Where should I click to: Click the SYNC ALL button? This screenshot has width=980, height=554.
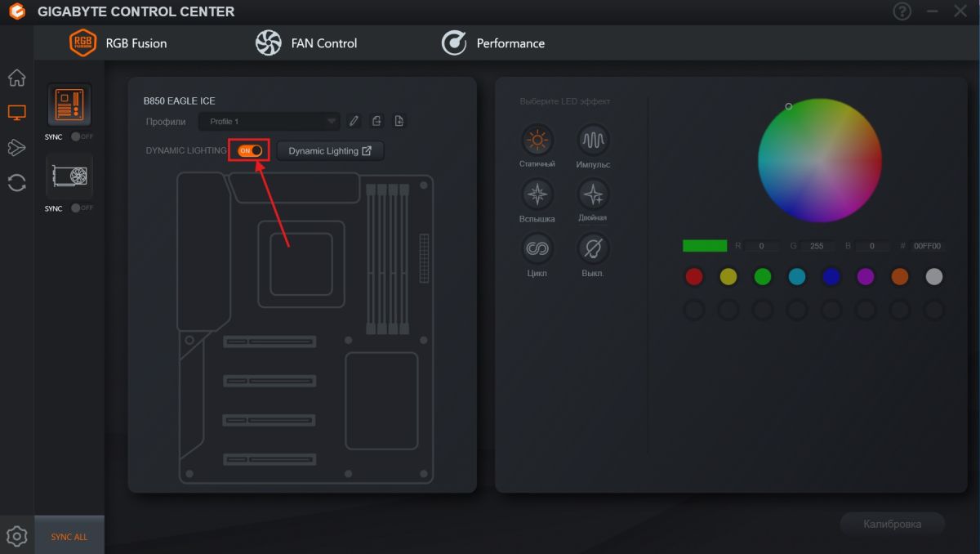pos(69,537)
